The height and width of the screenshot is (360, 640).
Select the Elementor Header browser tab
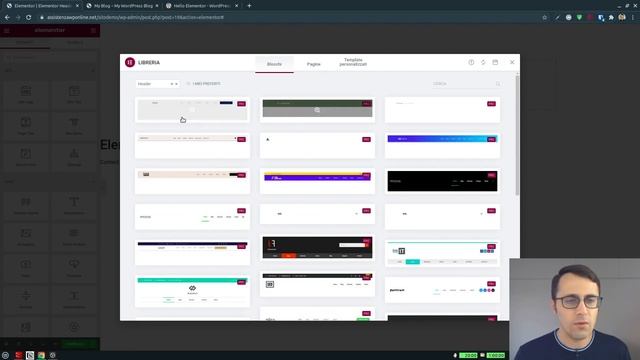click(42, 6)
